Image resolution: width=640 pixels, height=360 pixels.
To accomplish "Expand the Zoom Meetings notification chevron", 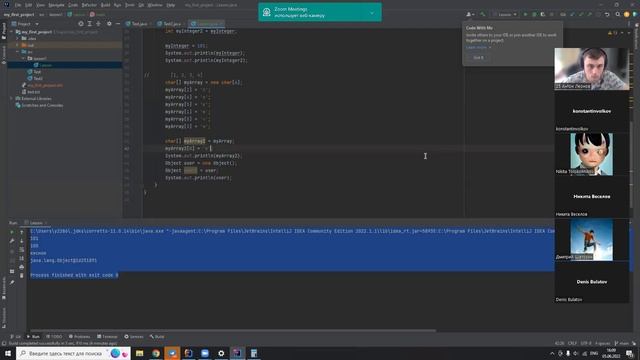I will (372, 13).
